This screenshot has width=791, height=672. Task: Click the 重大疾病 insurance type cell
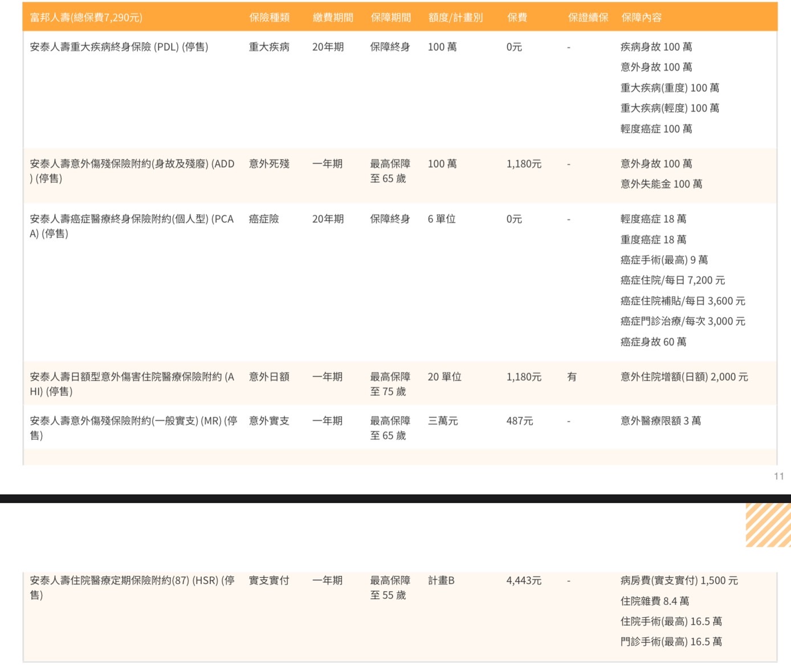pyautogui.click(x=269, y=47)
